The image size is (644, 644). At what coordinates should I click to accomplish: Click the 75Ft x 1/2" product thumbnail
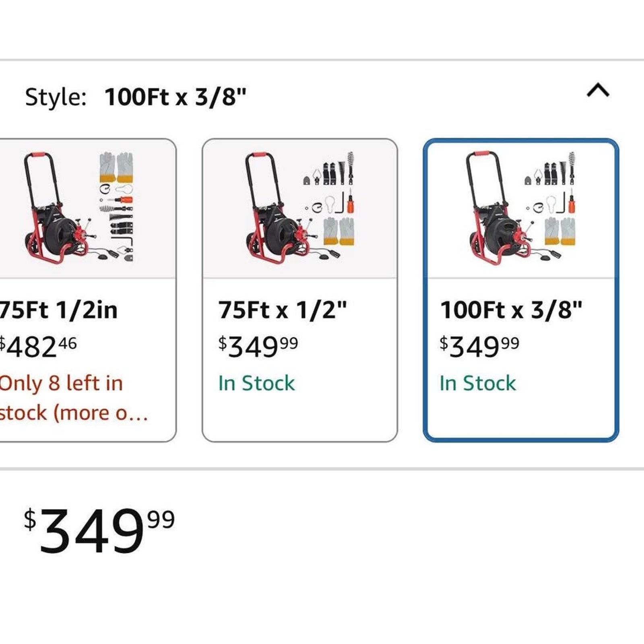click(300, 208)
